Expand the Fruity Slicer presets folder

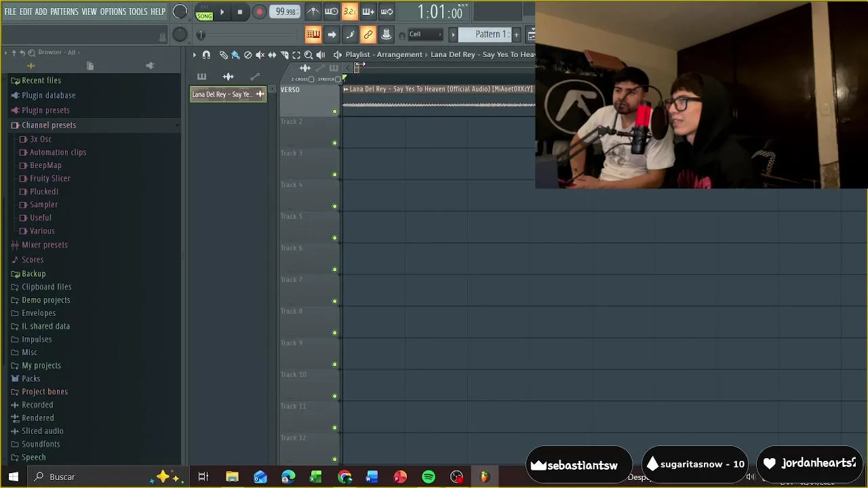(50, 178)
